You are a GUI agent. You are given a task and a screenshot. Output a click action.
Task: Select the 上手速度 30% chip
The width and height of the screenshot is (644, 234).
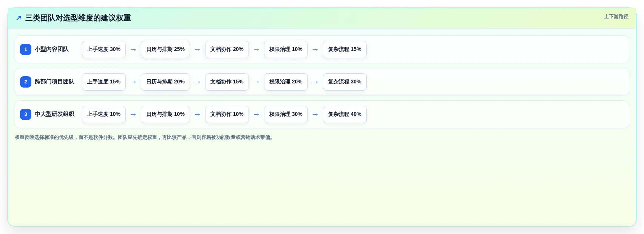tap(104, 49)
